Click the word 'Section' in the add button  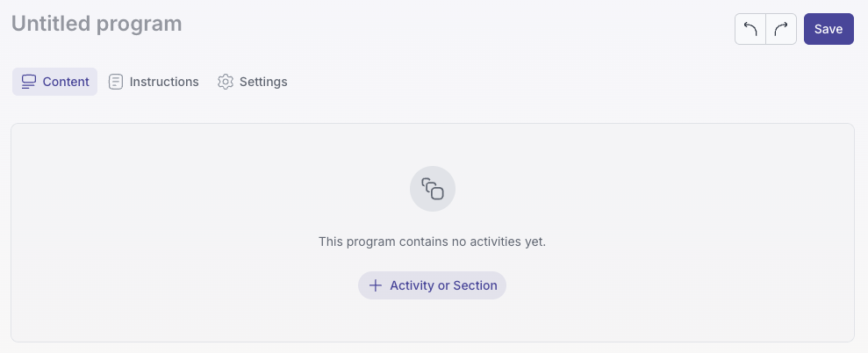pyautogui.click(x=475, y=285)
